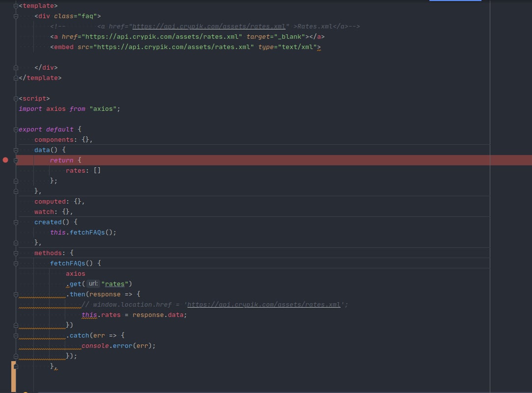
Task: Click the 'computed: {},' property
Action: point(59,202)
